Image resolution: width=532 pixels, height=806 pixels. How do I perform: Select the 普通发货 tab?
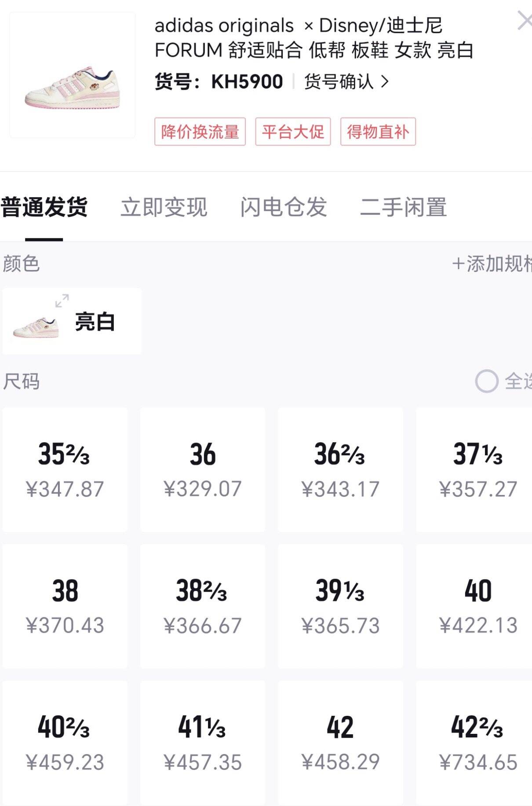tap(44, 207)
